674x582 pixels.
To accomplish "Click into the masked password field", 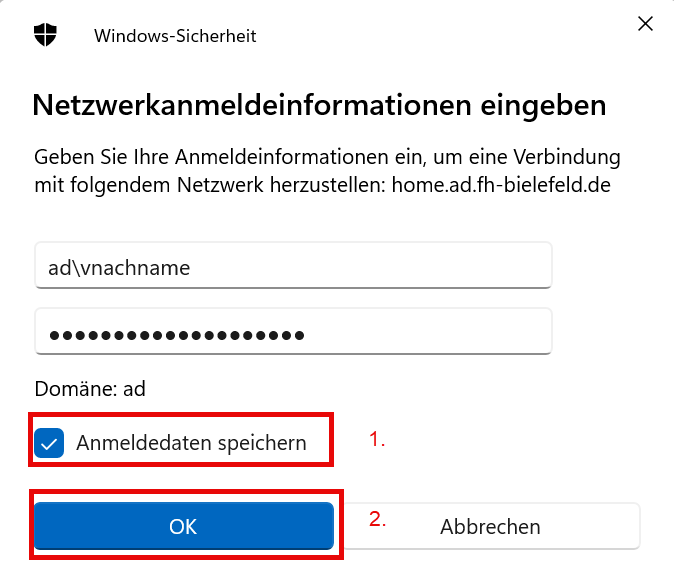I will (x=292, y=333).
